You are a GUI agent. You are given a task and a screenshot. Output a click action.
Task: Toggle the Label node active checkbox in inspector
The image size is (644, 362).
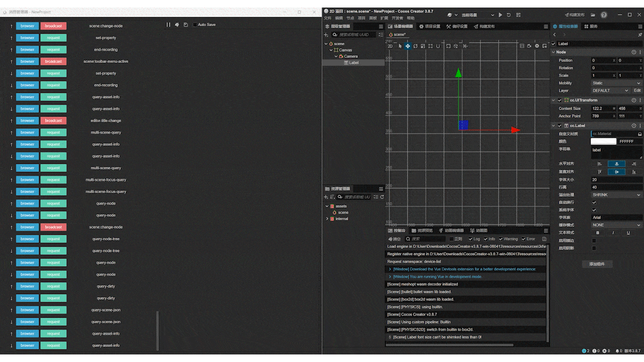pos(554,44)
